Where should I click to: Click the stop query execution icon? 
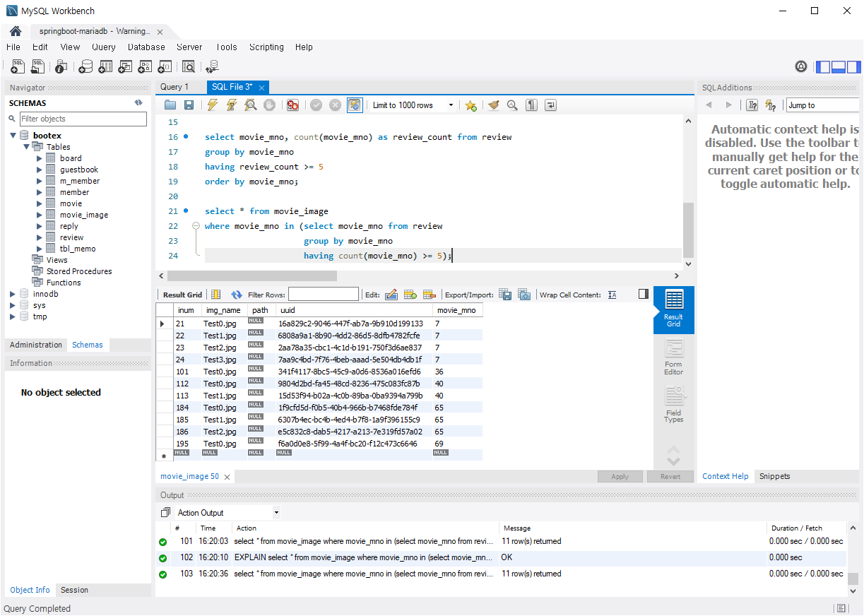269,105
